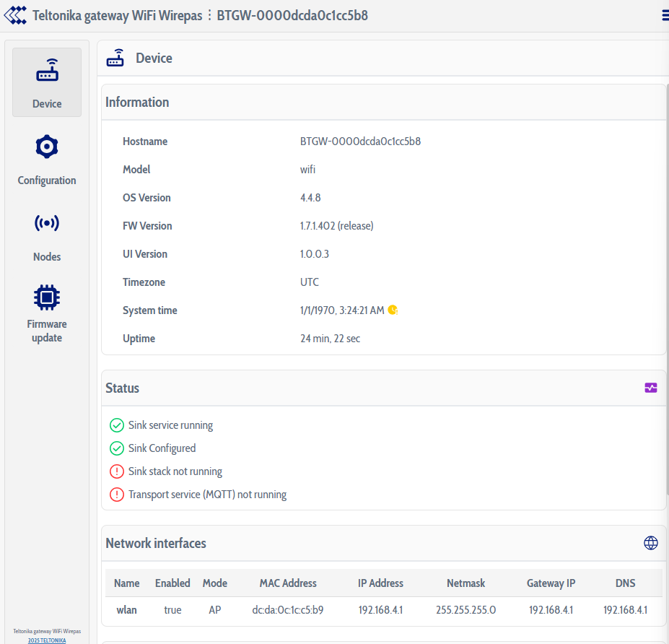Collapse the Network interfaces panel header
The image size is (669, 644).
pyautogui.click(x=156, y=543)
